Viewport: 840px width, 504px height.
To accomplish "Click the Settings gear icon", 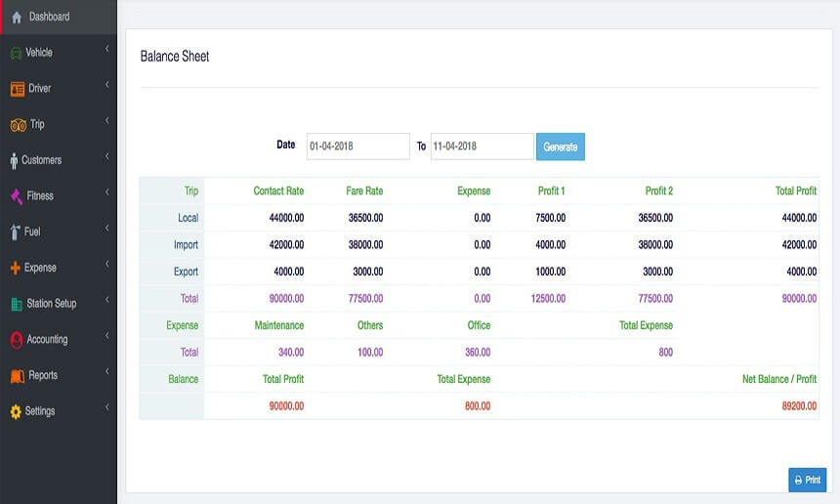I will point(16,411).
